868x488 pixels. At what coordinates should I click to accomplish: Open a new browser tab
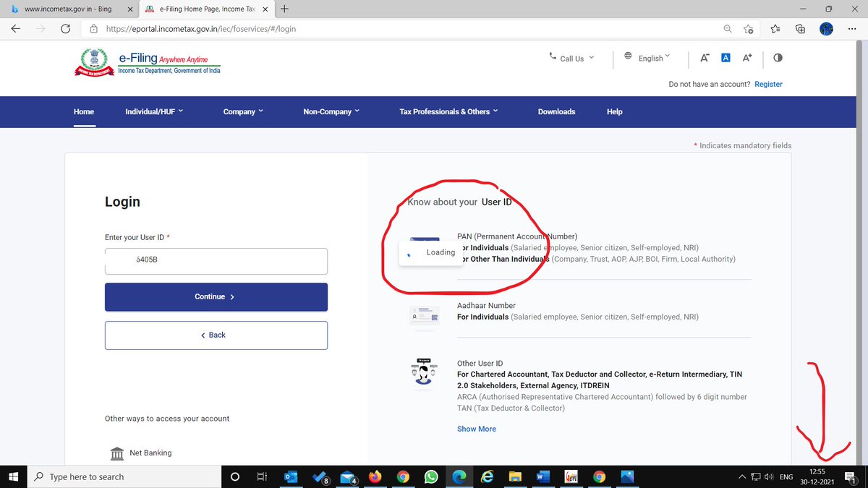[284, 9]
